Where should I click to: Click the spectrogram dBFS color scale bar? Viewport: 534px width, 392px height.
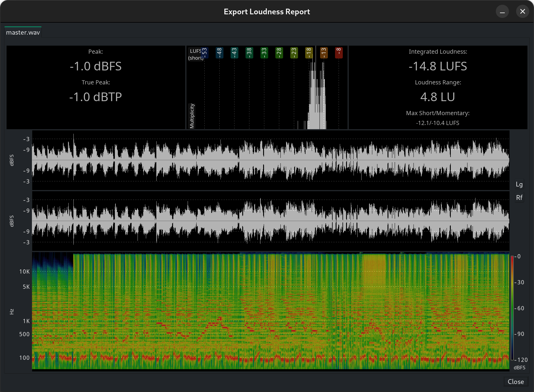[x=512, y=308]
